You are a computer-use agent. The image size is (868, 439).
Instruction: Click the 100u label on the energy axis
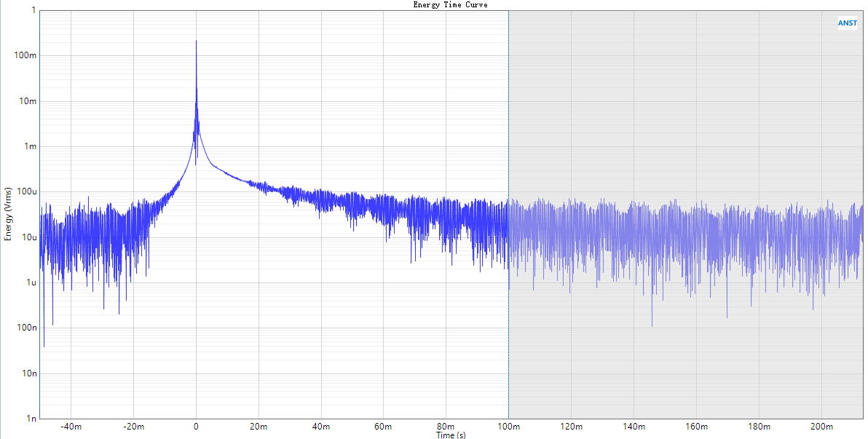(28, 192)
